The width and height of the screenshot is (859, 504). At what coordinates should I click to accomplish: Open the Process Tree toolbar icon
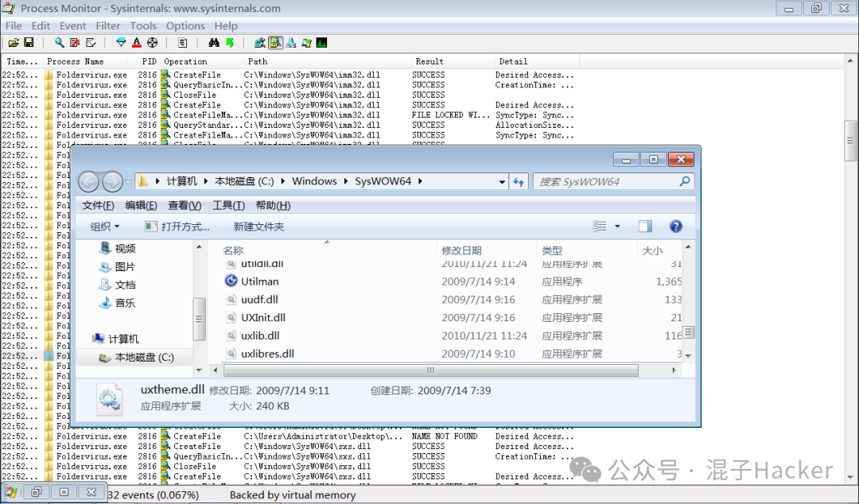[x=183, y=42]
